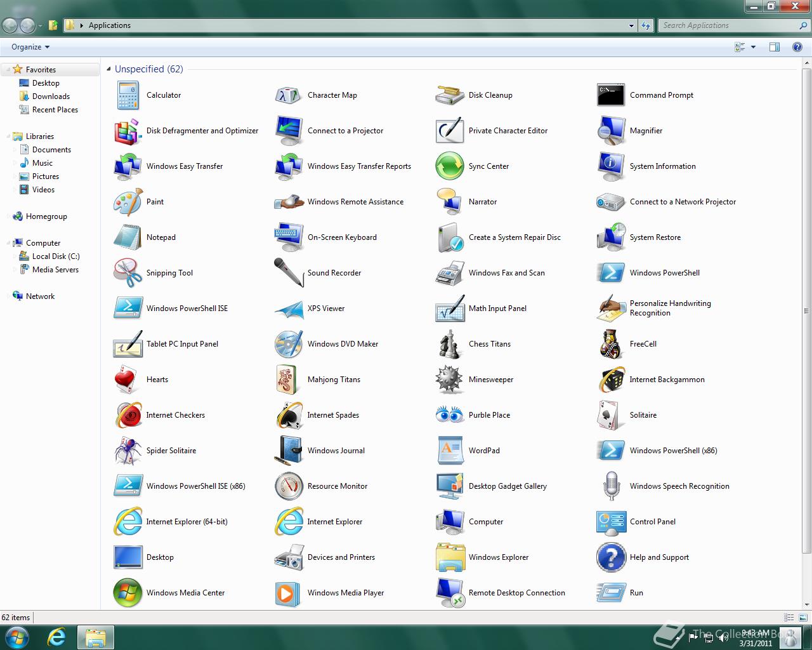
Task: Click the Snipping Tool icon
Action: [128, 273]
